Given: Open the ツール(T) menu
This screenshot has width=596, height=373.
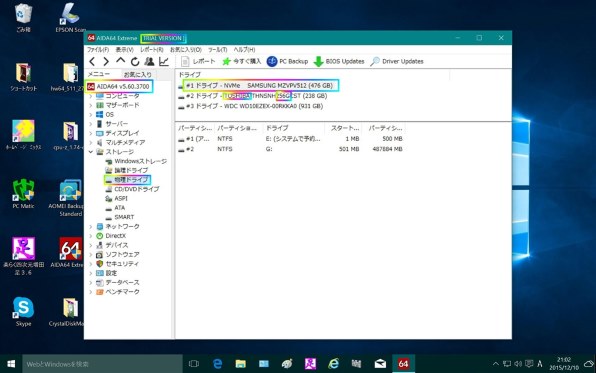Looking at the screenshot, I should click(217, 49).
